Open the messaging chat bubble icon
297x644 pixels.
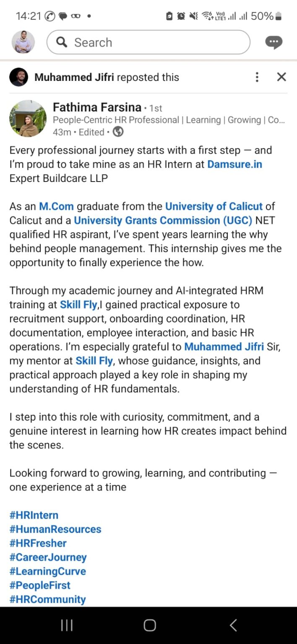(x=274, y=42)
